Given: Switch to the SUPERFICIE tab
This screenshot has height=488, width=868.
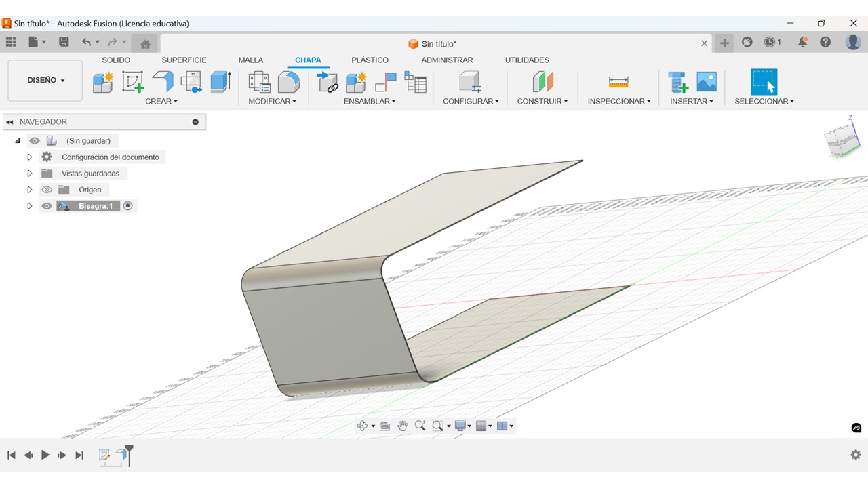Looking at the screenshot, I should (184, 60).
